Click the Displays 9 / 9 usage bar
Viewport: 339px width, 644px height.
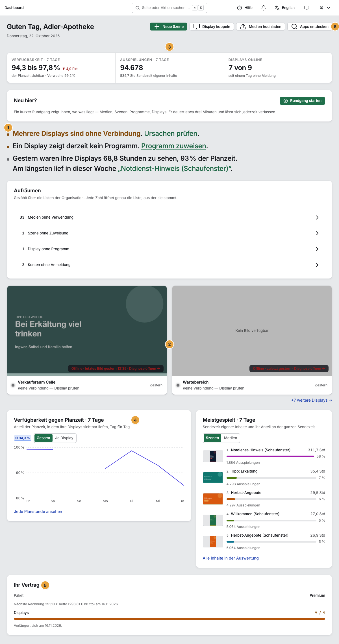(x=169, y=619)
